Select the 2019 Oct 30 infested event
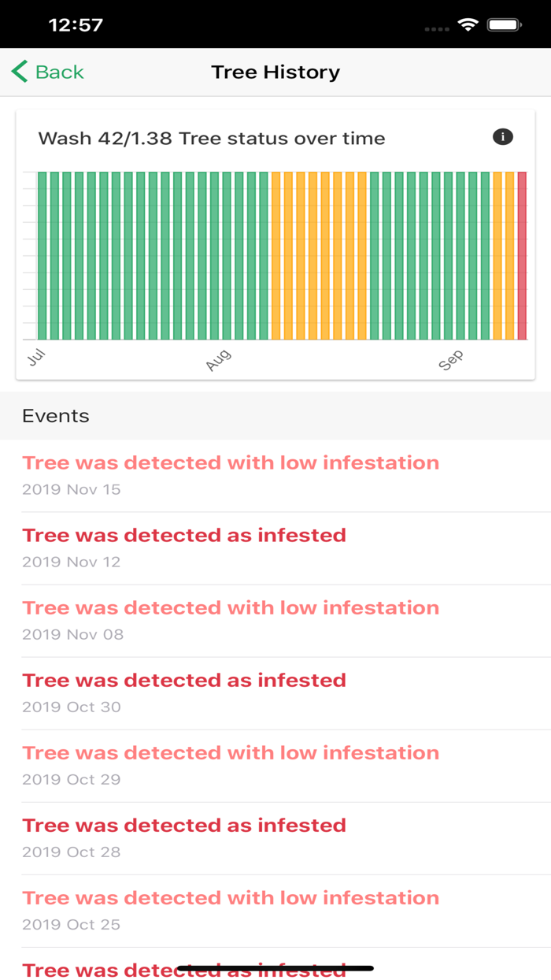 pyautogui.click(x=184, y=692)
